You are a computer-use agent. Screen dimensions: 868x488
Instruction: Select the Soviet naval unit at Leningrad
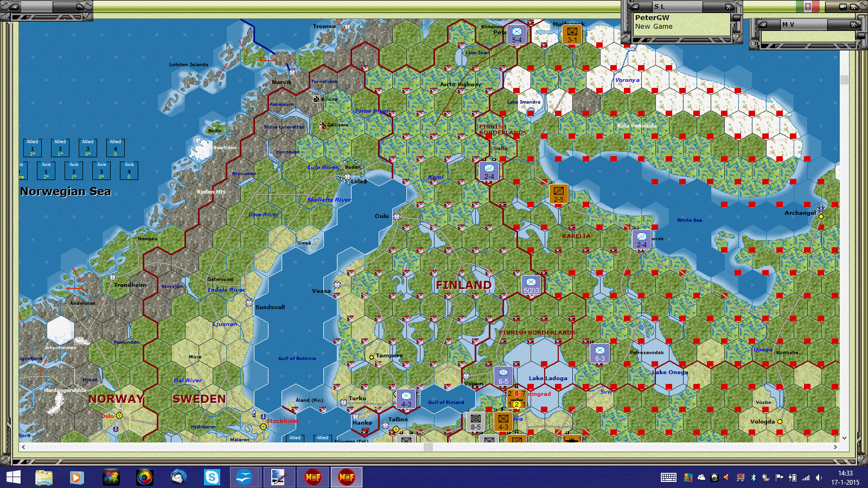(516, 399)
